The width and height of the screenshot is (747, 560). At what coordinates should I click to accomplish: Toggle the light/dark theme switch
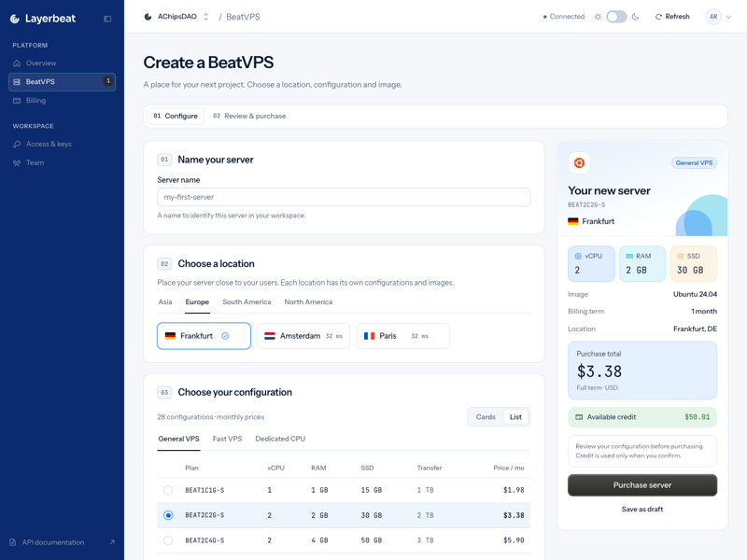[616, 17]
